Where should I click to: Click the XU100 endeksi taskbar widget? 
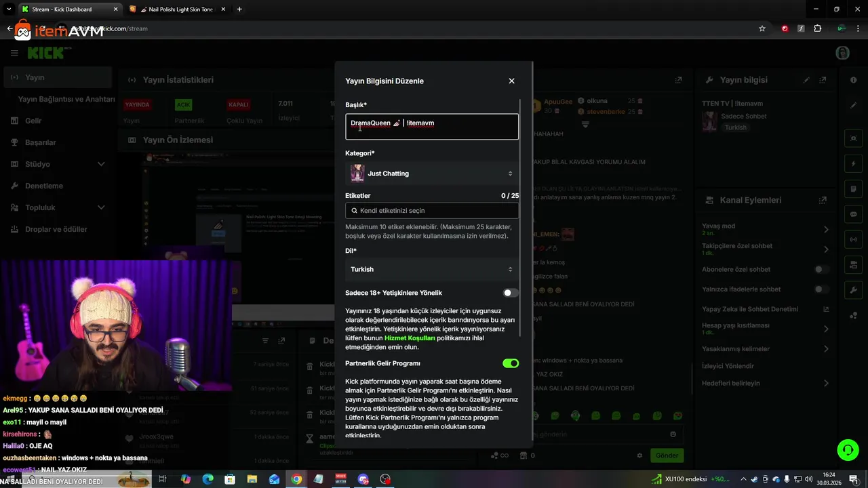pos(691,479)
